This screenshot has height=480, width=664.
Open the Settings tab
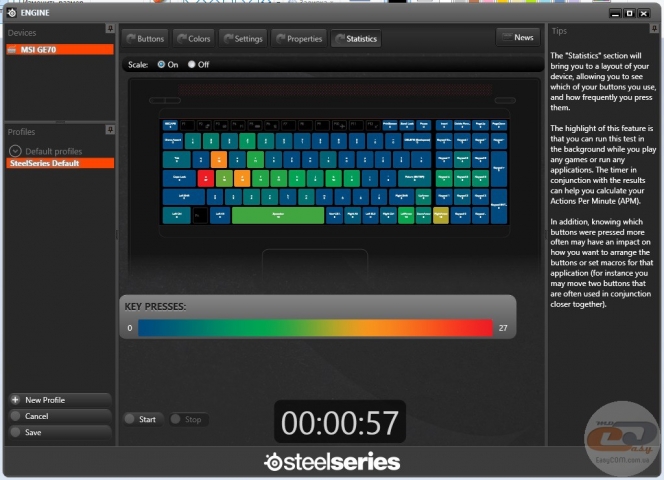(243, 39)
